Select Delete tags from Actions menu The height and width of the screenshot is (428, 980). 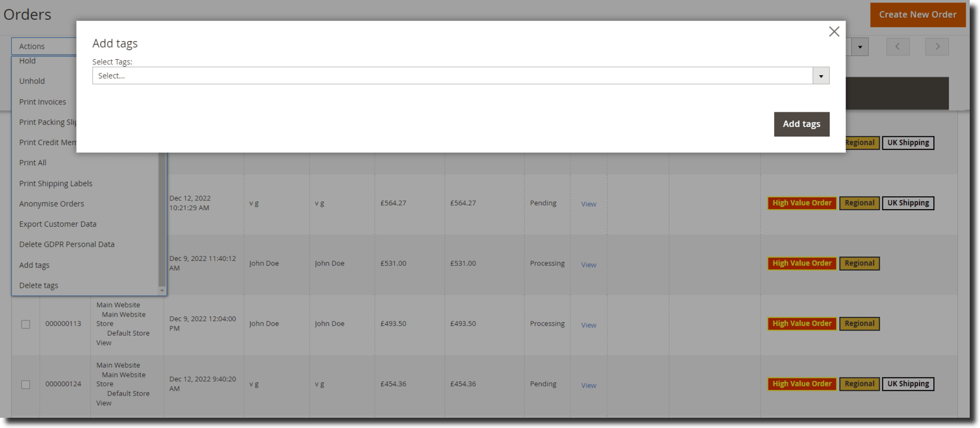(39, 286)
